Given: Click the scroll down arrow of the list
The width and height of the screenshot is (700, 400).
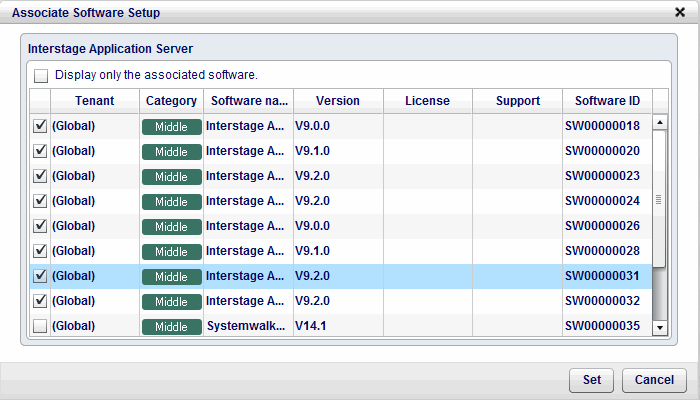Looking at the screenshot, I should 660,328.
